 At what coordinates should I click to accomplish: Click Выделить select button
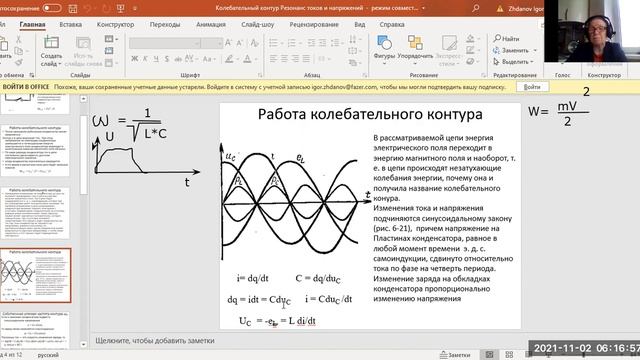pos(513,62)
